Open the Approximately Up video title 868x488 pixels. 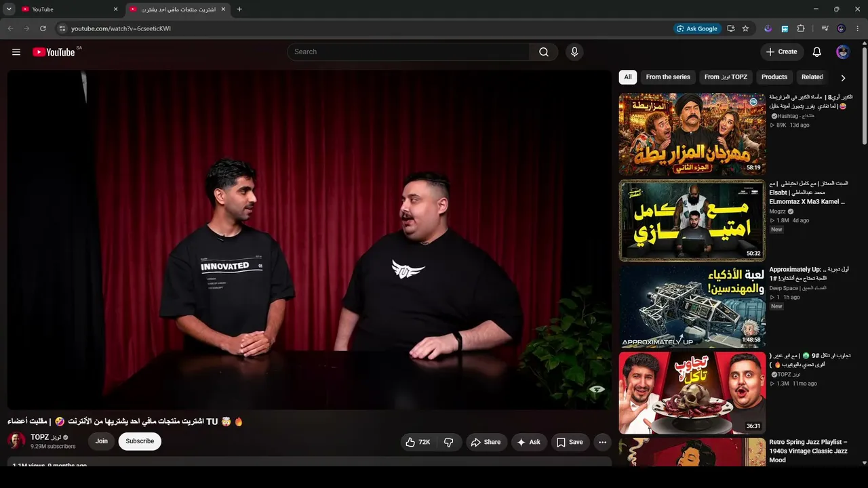click(809, 273)
